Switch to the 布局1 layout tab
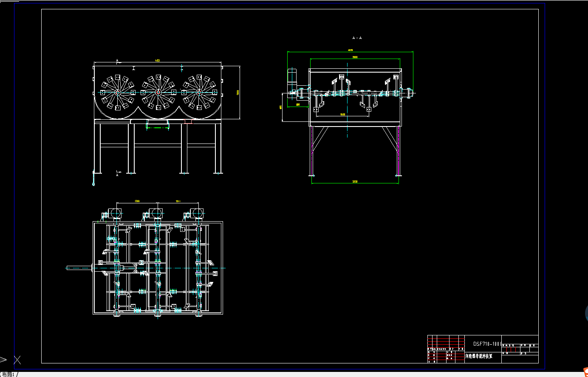This screenshot has width=588, height=377. pos(8,374)
